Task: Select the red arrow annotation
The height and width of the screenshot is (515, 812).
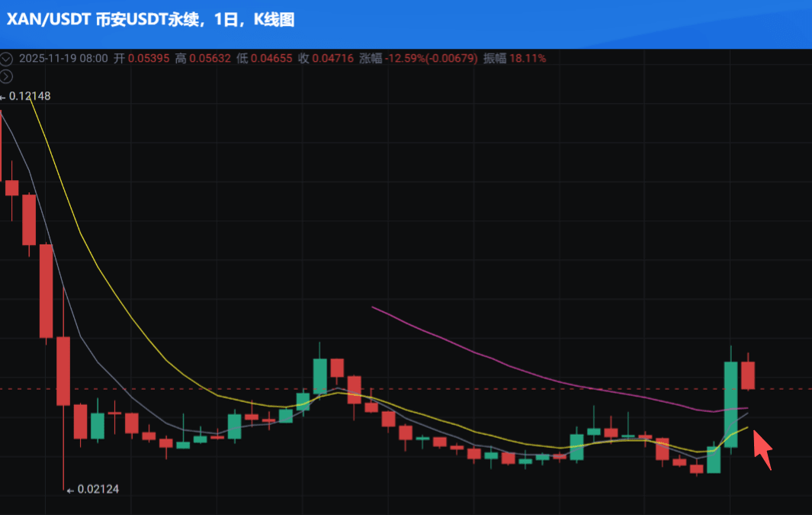Action: (762, 450)
